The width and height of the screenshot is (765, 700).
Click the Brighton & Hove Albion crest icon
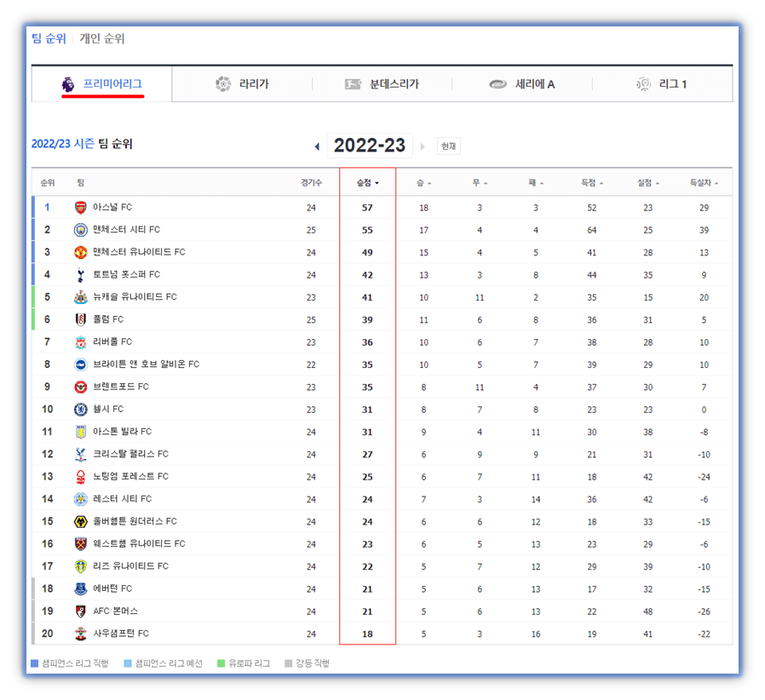pos(80,364)
